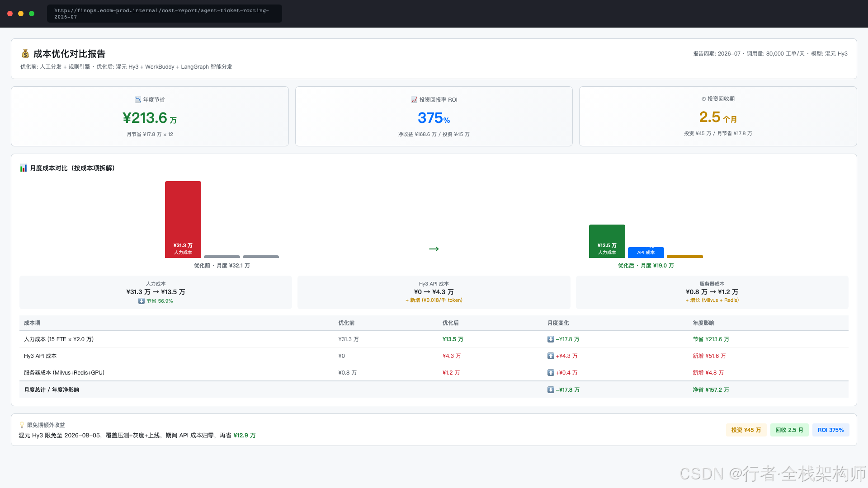The height and width of the screenshot is (488, 868).
Task: Click the 人力成本 (15 FTE × ¥2.0 万) row label
Action: coord(59,339)
